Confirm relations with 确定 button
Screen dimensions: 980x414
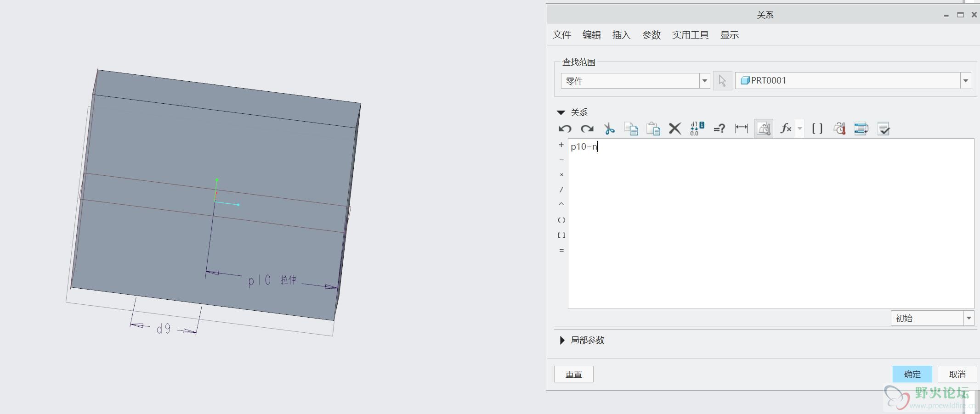pos(912,374)
